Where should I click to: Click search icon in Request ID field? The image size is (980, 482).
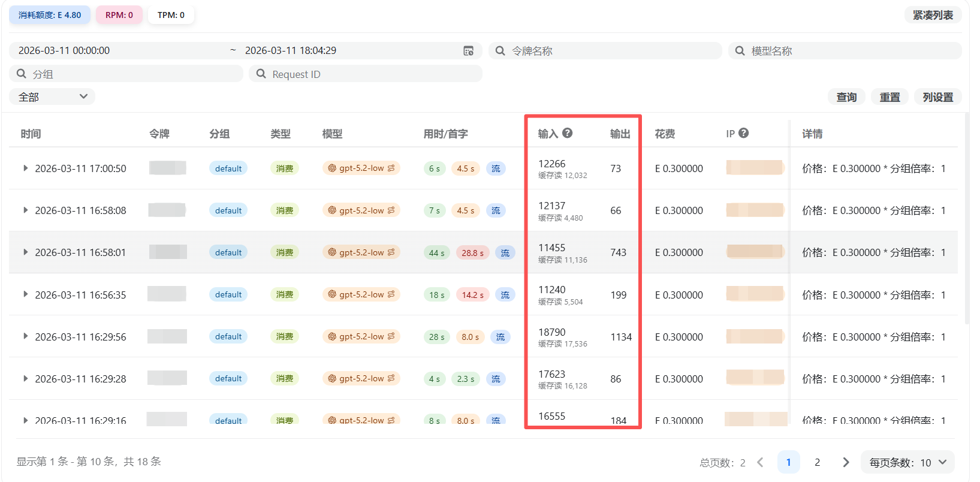(261, 74)
